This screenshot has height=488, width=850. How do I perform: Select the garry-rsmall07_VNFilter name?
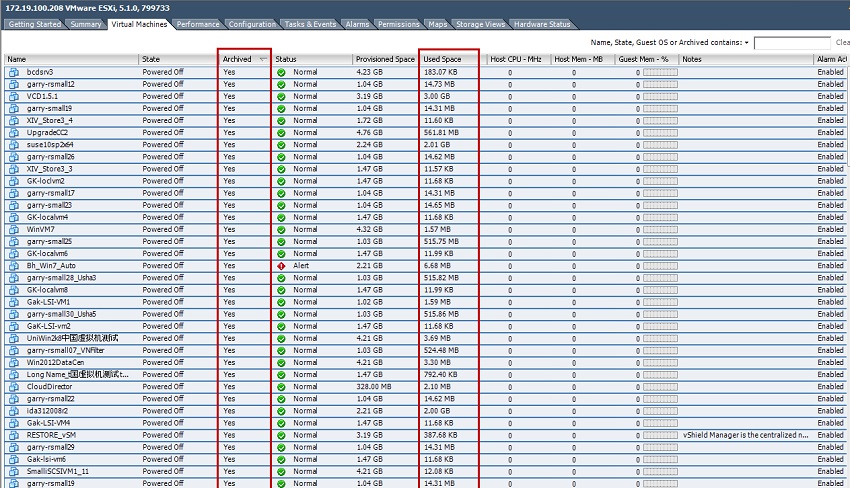coord(65,350)
